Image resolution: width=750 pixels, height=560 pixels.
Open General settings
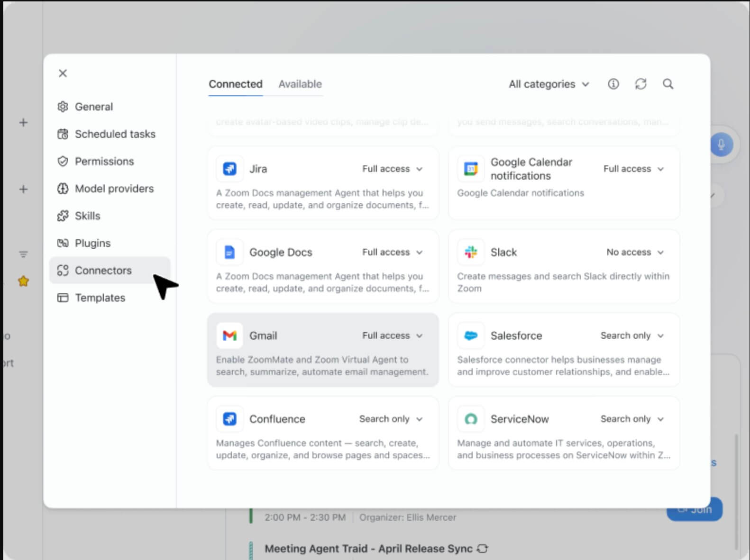110,107
